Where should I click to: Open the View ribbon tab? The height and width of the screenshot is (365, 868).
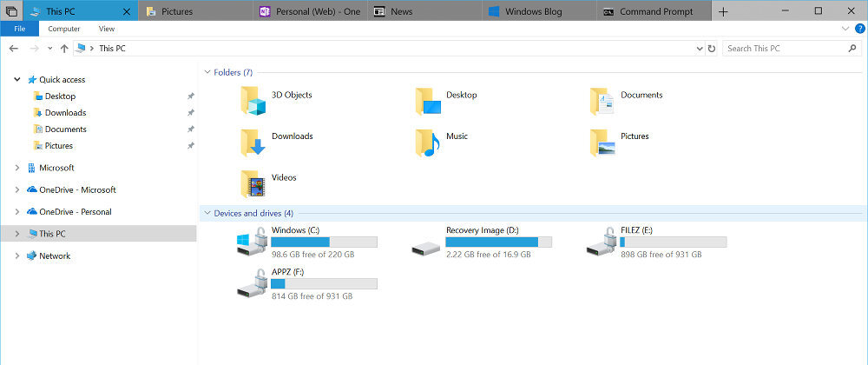click(x=107, y=29)
